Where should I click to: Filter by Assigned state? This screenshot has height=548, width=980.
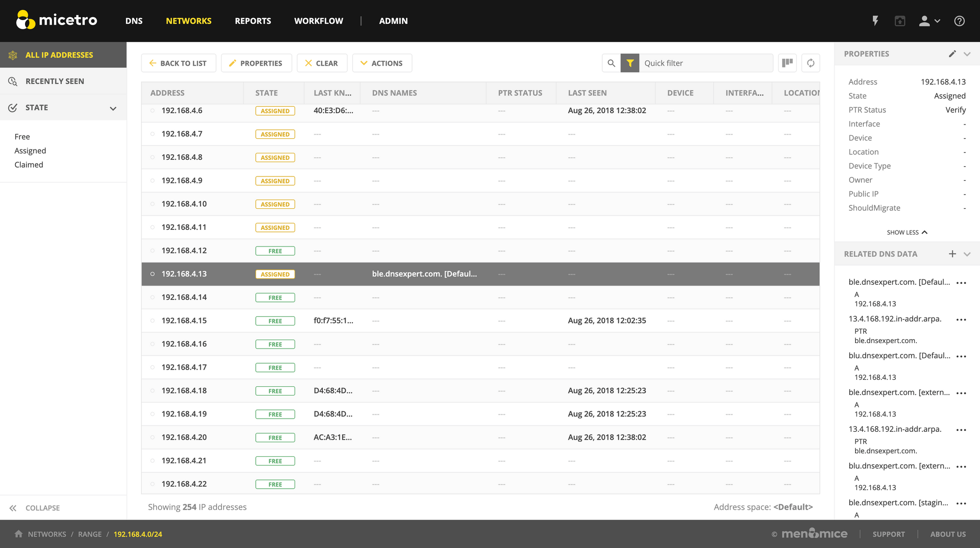point(30,151)
